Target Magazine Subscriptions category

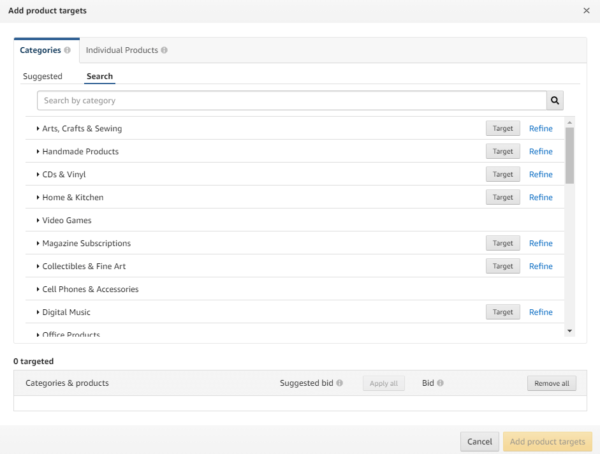pos(503,243)
